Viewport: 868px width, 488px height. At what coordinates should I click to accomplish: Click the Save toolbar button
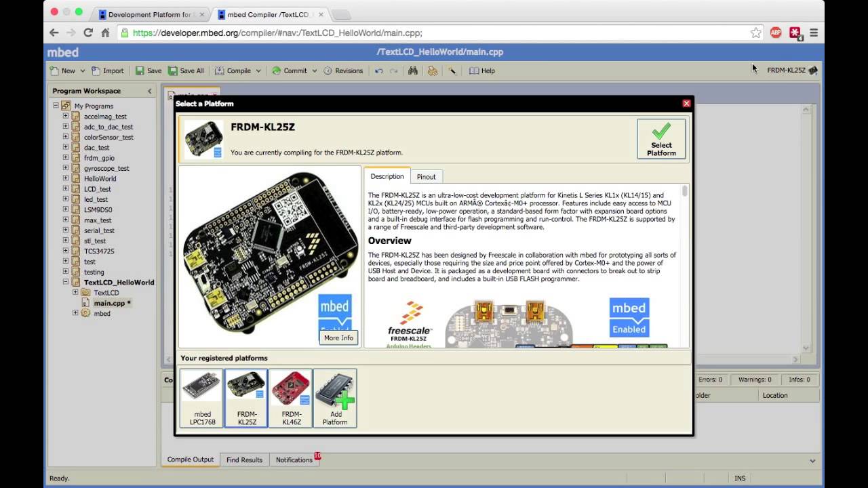click(149, 70)
